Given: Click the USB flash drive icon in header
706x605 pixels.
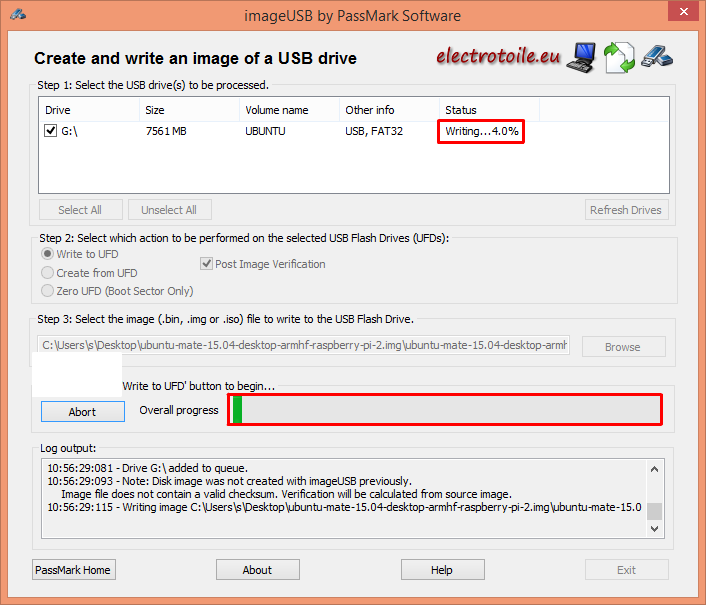Looking at the screenshot, I should (657, 57).
